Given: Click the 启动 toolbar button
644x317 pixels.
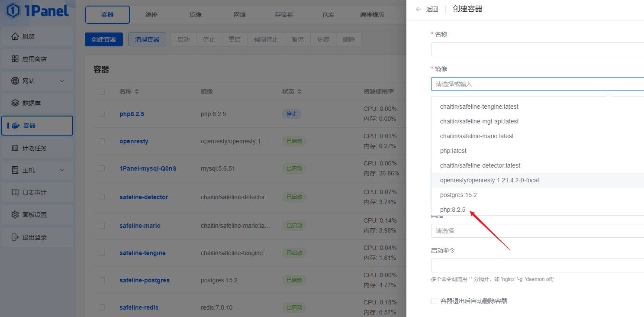Looking at the screenshot, I should pos(184,39).
